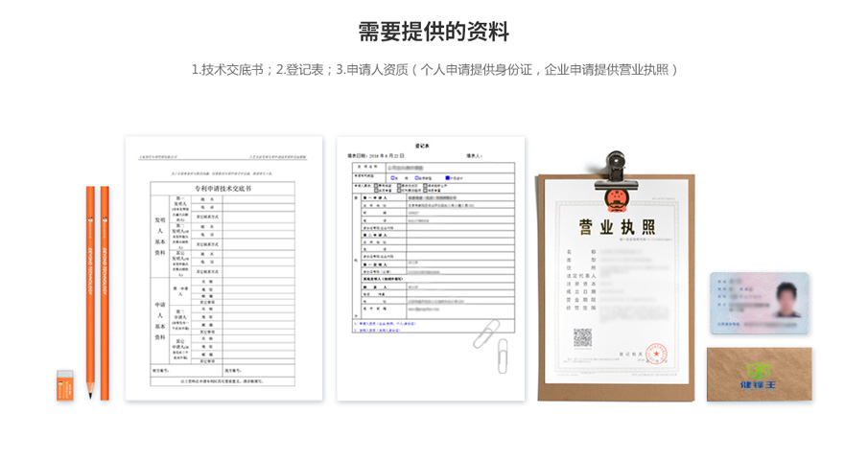The height and width of the screenshot is (459, 868).
Task: Click the portrait photo on the ID card
Action: [786, 299]
